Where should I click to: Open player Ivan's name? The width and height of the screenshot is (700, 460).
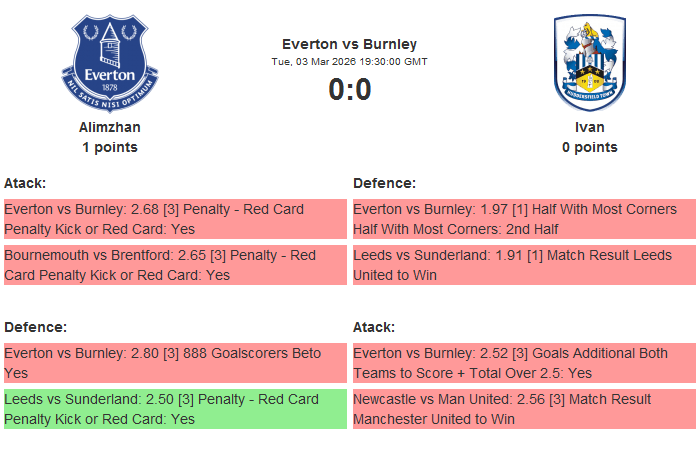tap(589, 127)
